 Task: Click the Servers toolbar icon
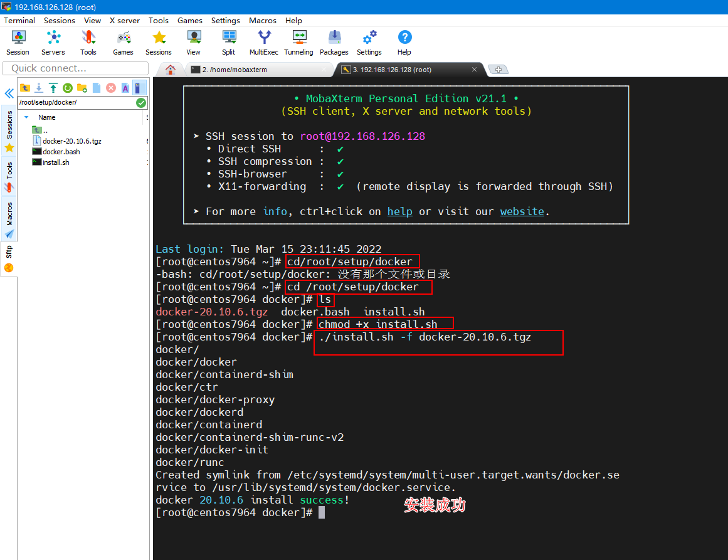(x=53, y=42)
